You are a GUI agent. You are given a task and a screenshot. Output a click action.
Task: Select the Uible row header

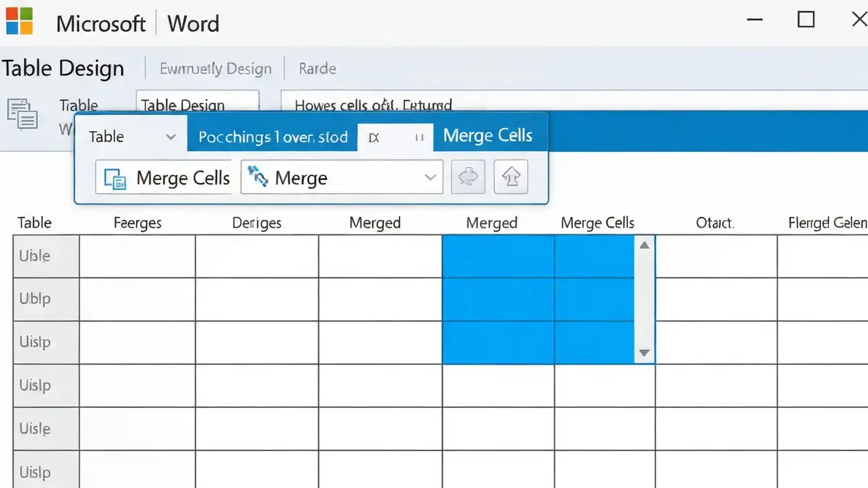46,256
